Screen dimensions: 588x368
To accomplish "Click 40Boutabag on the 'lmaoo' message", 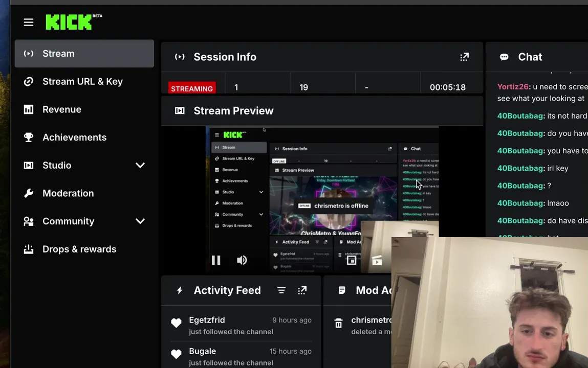I will [520, 203].
